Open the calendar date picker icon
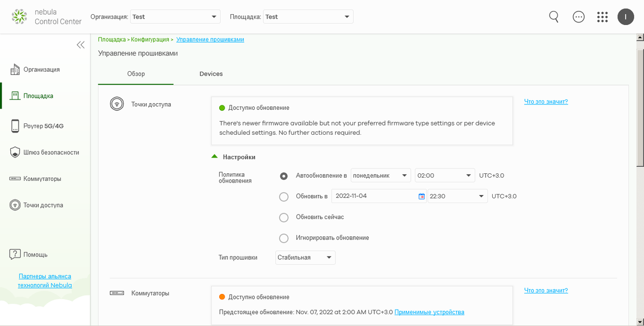The height and width of the screenshot is (326, 644). point(422,196)
